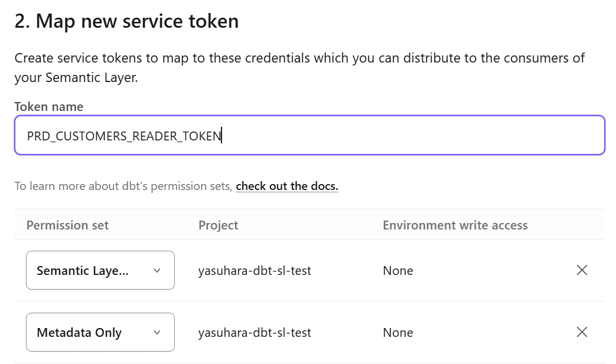
Task: Click the Environment write access column header
Action: (x=455, y=225)
